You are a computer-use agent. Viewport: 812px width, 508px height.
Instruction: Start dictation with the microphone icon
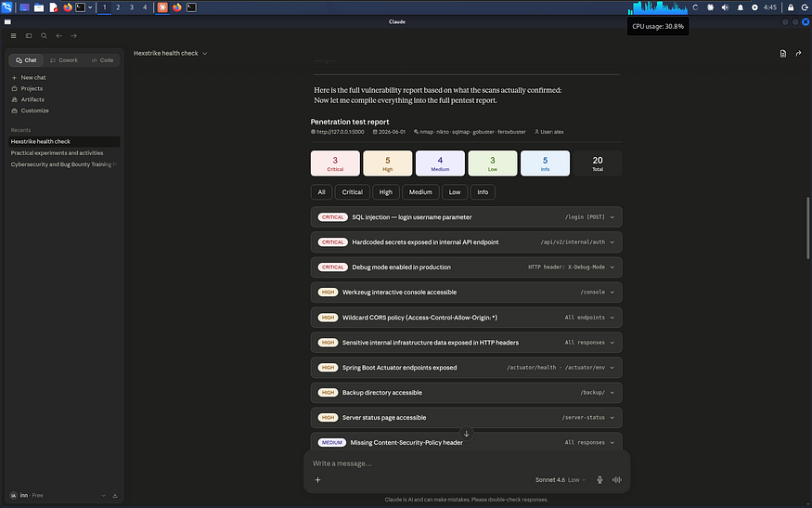[599, 479]
